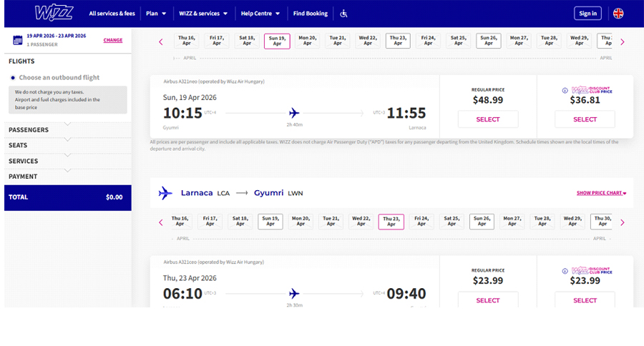
Task: Expand the Help Centre dropdown
Action: [x=261, y=14]
